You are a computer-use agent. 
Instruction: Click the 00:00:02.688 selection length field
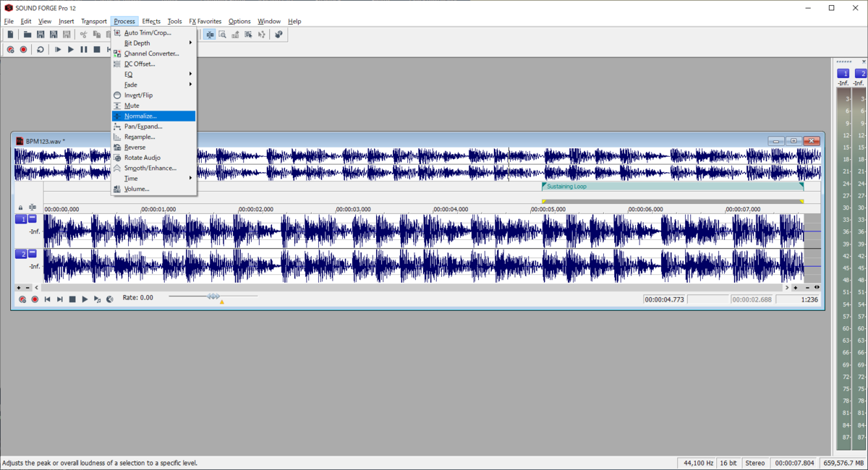pyautogui.click(x=751, y=299)
